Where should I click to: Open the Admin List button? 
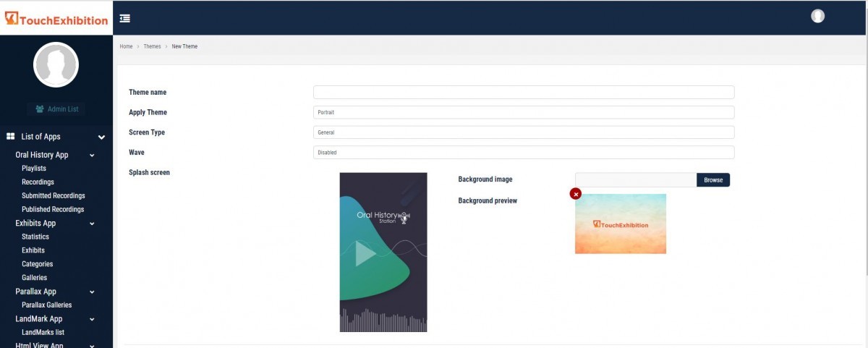[56, 109]
